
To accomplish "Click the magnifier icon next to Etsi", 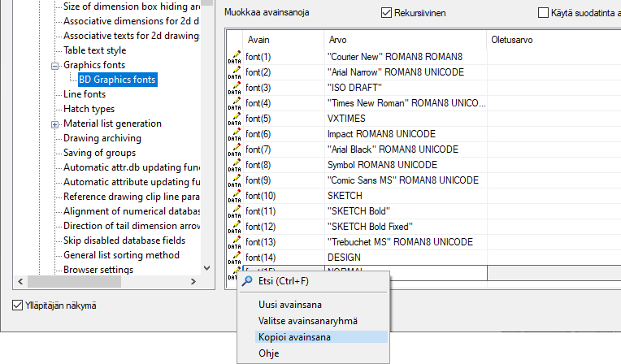I will tap(247, 282).
